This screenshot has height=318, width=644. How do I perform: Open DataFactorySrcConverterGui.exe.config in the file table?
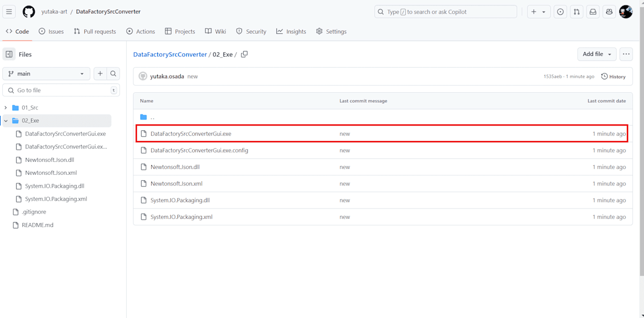coord(200,150)
